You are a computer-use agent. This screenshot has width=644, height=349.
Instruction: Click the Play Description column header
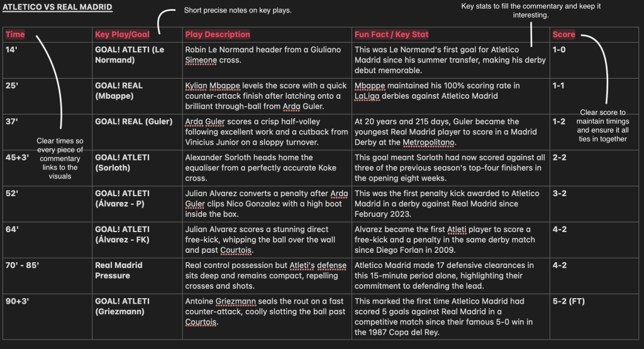[x=218, y=34]
